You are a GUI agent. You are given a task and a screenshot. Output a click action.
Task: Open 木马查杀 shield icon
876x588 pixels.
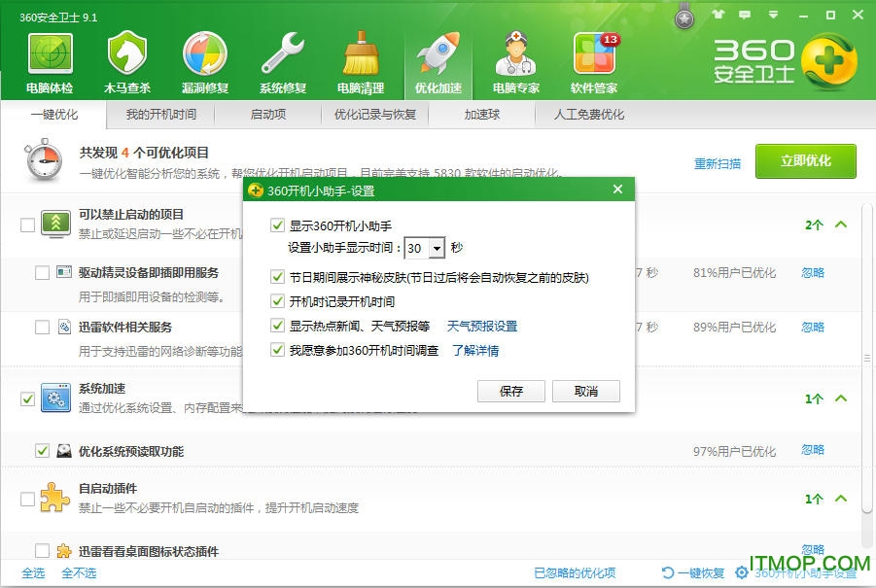pos(127,53)
